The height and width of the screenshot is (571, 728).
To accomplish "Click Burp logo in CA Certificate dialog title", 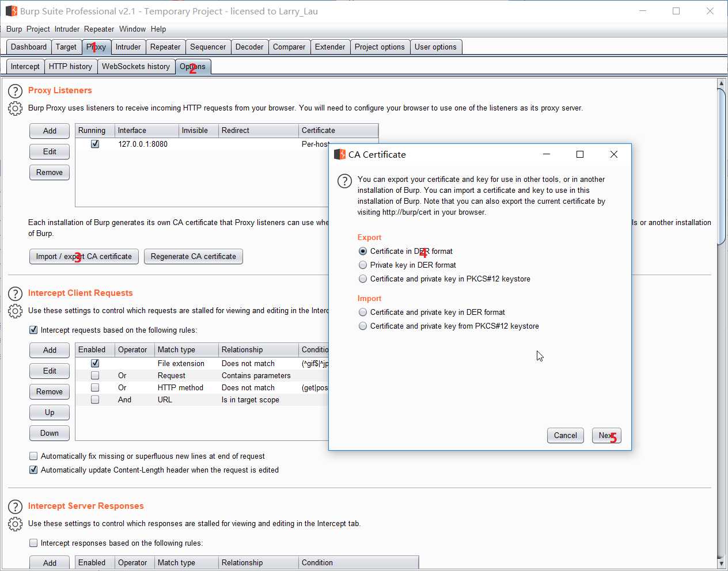I will point(340,154).
